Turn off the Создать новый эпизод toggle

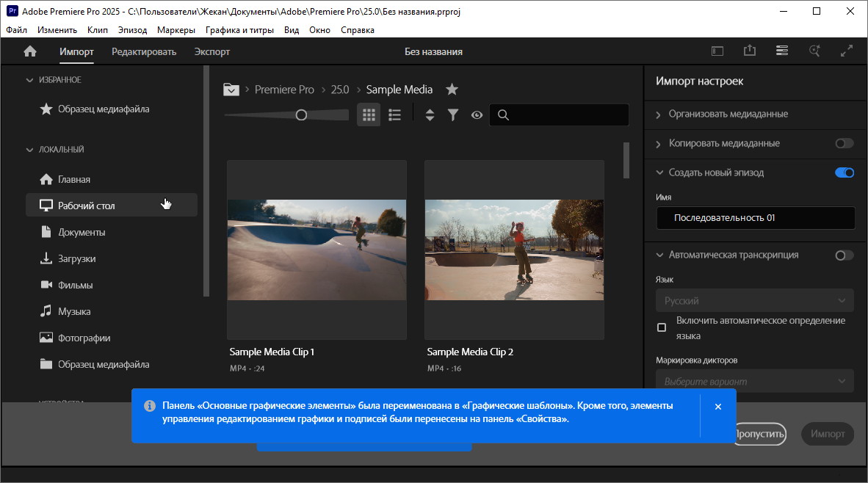tap(845, 172)
